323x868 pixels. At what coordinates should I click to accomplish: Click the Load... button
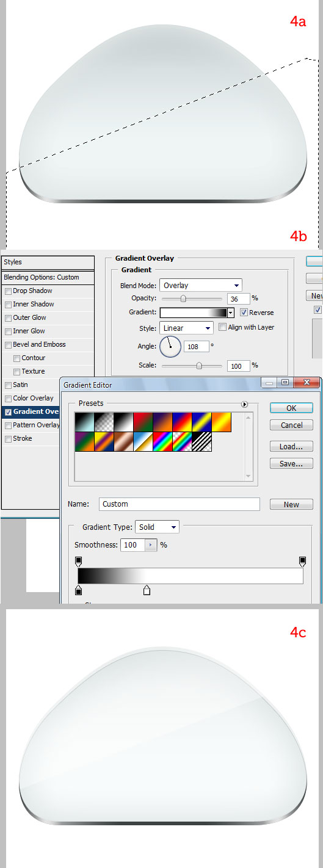291,446
